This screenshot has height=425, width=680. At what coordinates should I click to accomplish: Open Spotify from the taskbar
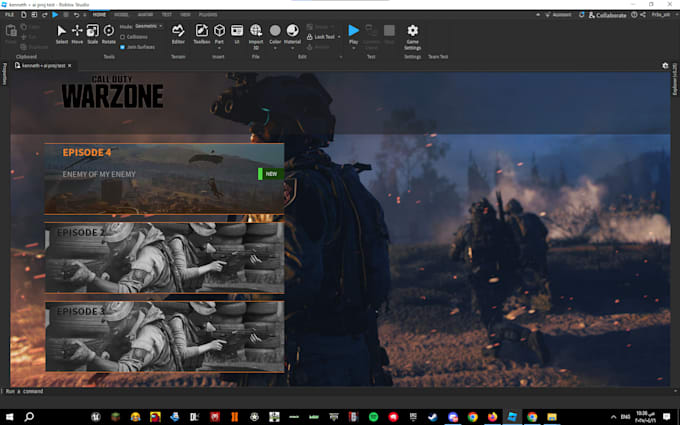[373, 417]
